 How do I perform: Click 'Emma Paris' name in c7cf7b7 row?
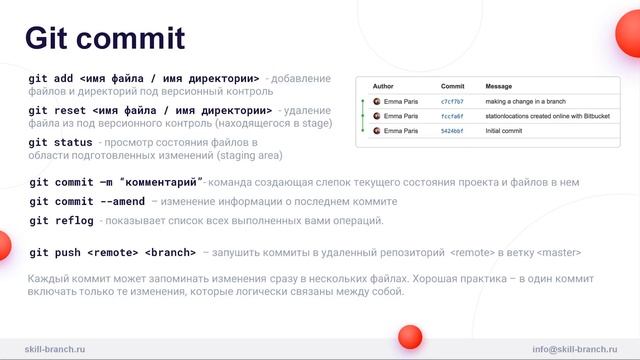point(401,102)
